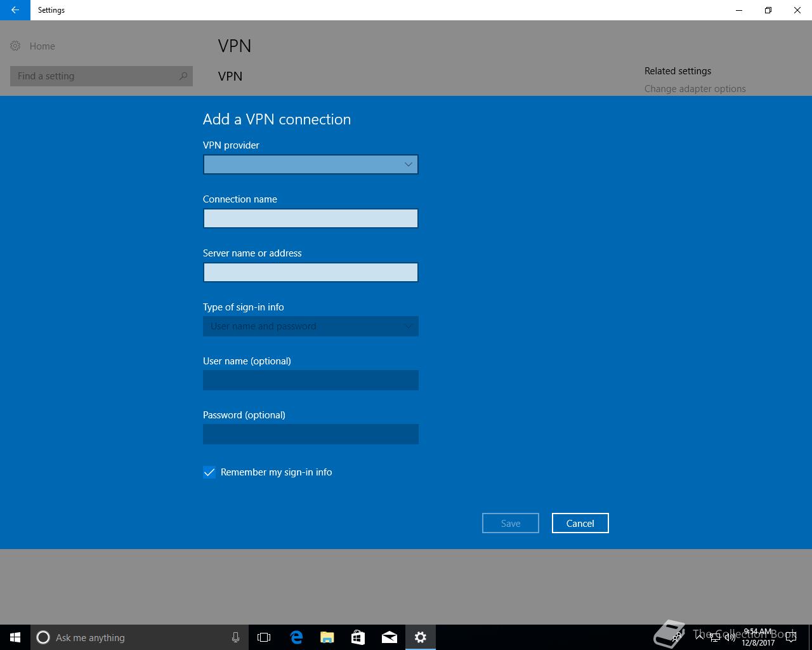Open the Mail app in taskbar

point(389,637)
